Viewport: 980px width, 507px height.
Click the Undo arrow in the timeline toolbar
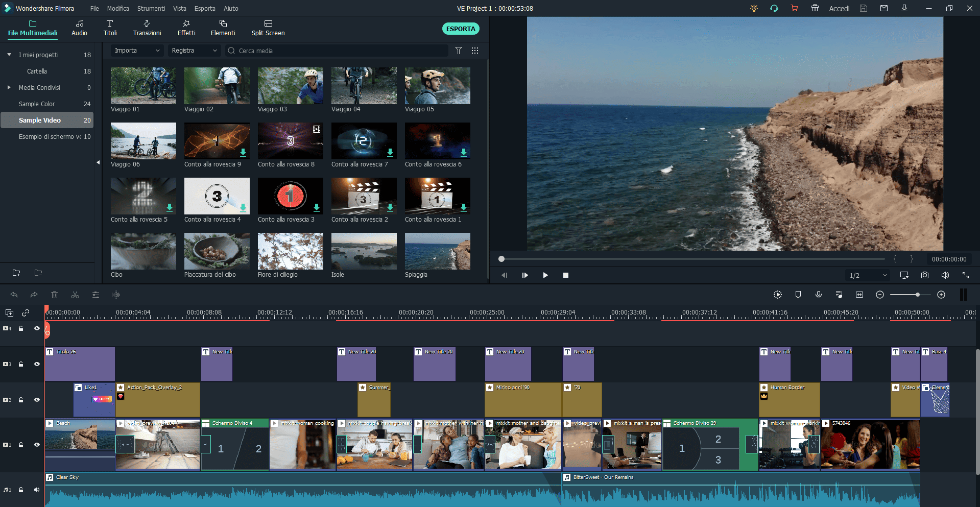click(x=14, y=295)
